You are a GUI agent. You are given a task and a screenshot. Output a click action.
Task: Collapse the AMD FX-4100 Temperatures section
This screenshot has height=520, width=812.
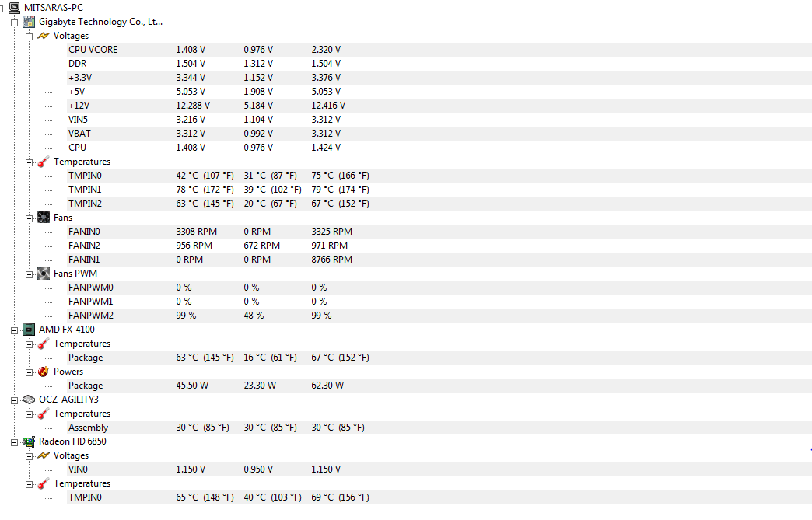click(29, 344)
